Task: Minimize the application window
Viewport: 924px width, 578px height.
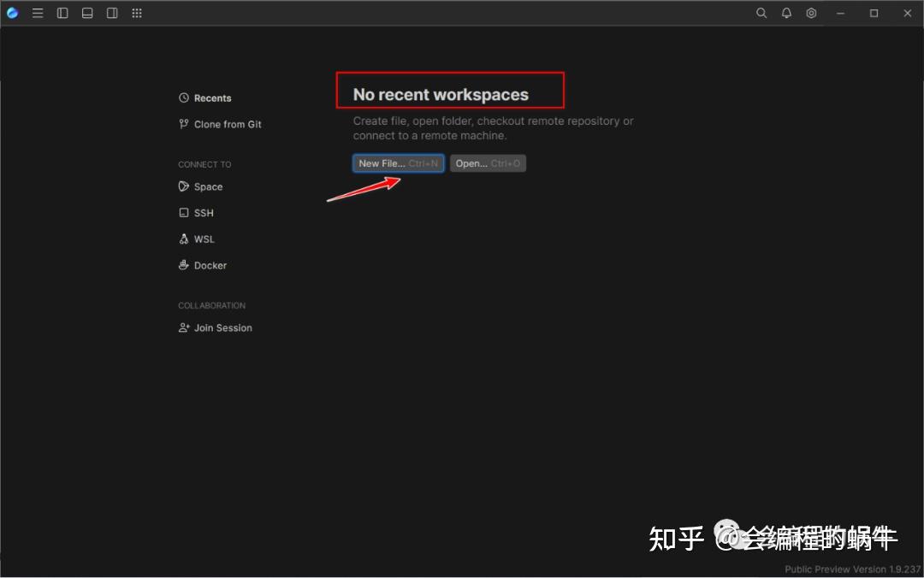Action: (840, 13)
